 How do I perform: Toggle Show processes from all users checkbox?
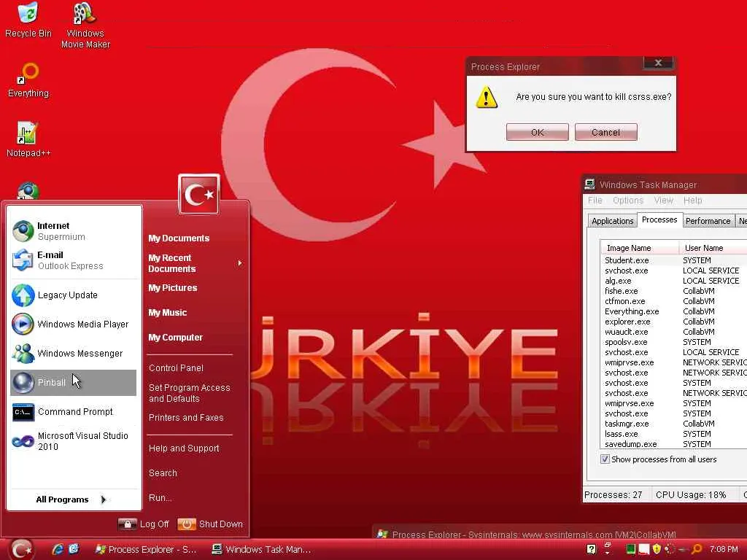(x=605, y=459)
